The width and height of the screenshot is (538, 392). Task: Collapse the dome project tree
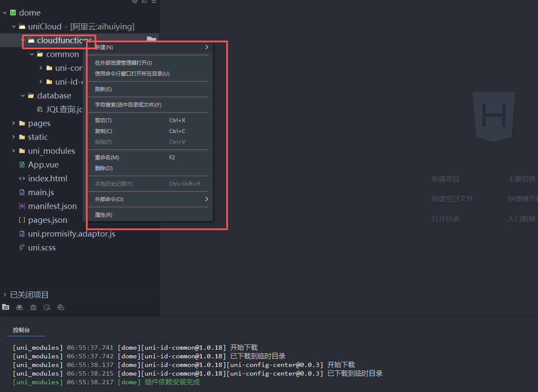coord(5,13)
